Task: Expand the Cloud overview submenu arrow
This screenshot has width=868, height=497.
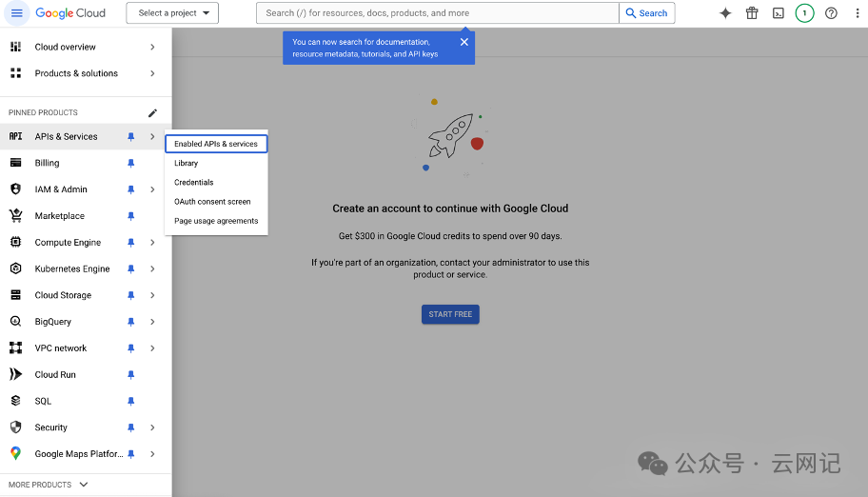Action: pyautogui.click(x=152, y=47)
